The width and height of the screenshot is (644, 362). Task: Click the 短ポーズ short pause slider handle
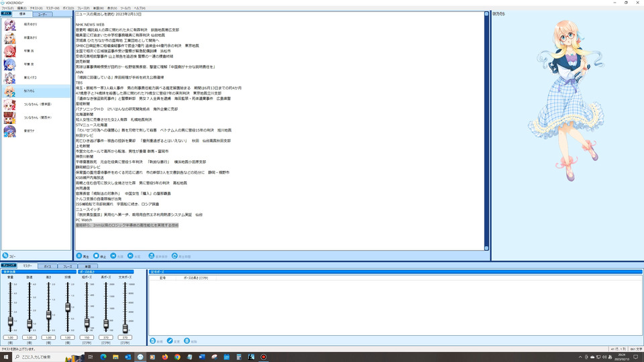(87, 323)
